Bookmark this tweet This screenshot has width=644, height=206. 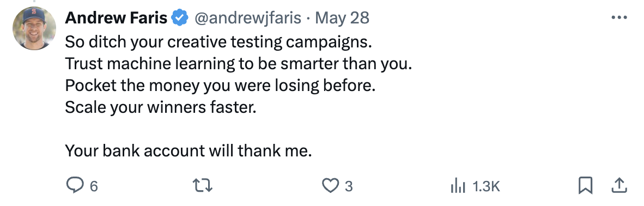tap(585, 186)
